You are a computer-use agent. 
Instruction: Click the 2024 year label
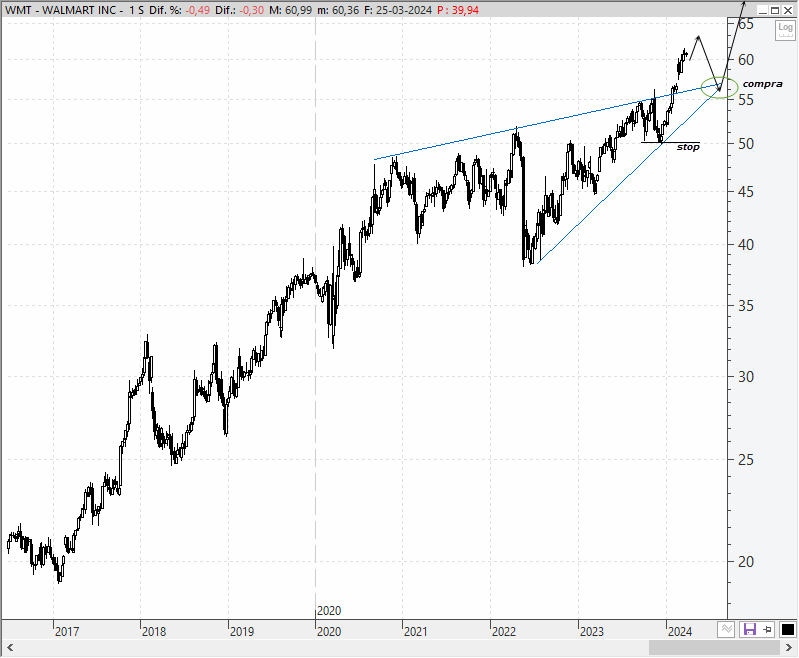click(x=680, y=632)
